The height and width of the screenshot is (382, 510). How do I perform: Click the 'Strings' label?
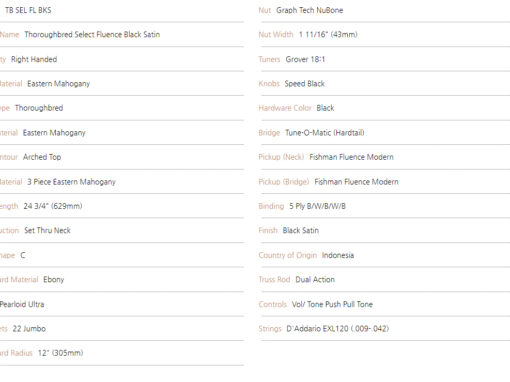coord(270,329)
